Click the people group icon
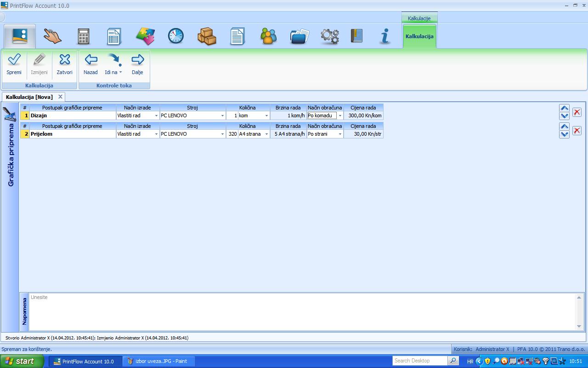588x368 pixels. coord(268,36)
